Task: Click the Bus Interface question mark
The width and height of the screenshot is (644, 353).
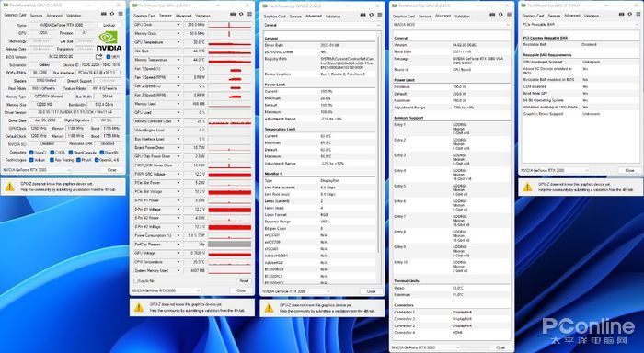Action: [x=121, y=73]
